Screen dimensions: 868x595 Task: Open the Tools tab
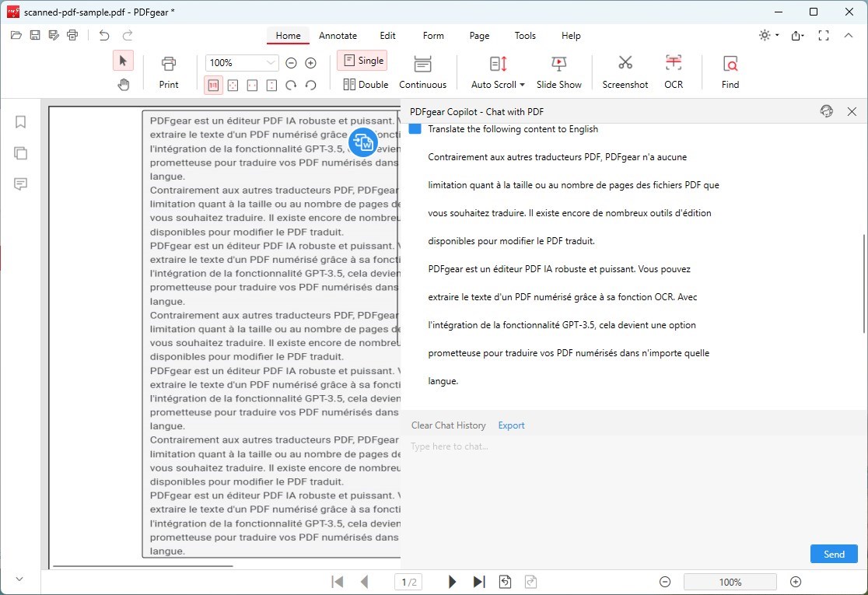(x=525, y=36)
